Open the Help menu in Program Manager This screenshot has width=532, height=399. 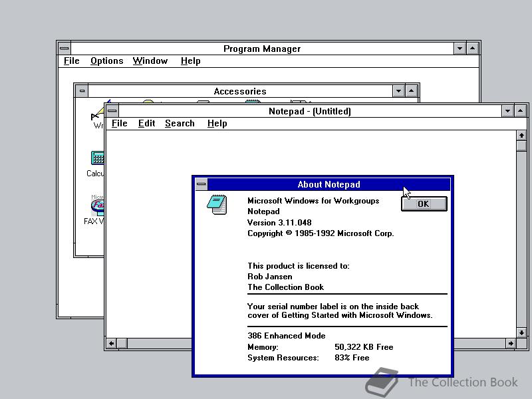tap(190, 61)
